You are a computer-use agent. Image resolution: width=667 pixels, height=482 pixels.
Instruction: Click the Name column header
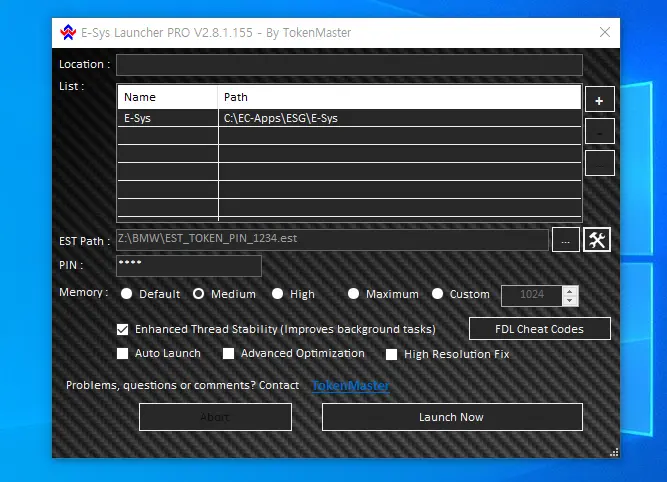(168, 97)
